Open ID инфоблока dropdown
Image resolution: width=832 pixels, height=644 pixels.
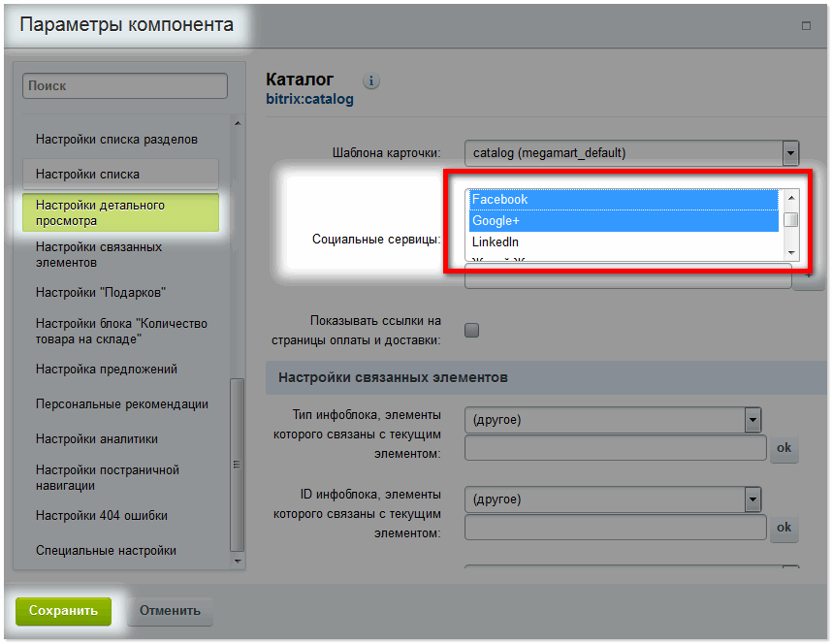click(x=613, y=499)
